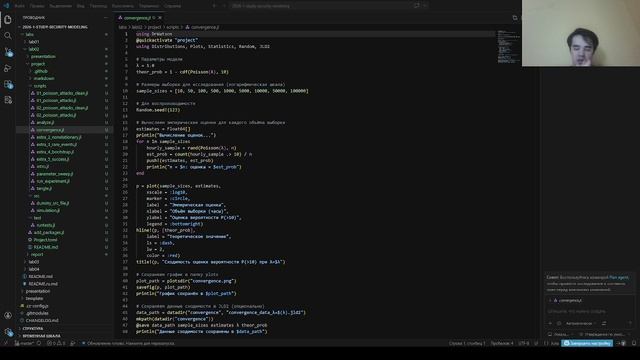Screen dimensions: 640x360
Task: Select convergence.jl in the file tree
Action: [x=50, y=130]
